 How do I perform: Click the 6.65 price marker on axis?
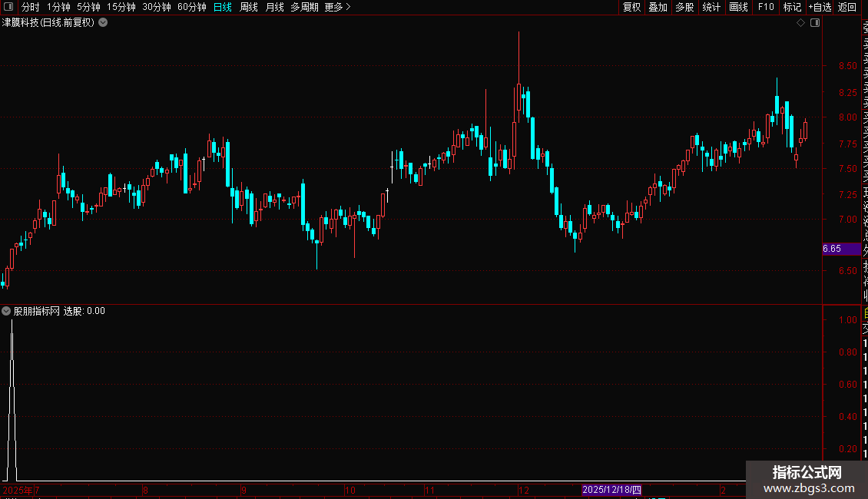pos(841,249)
